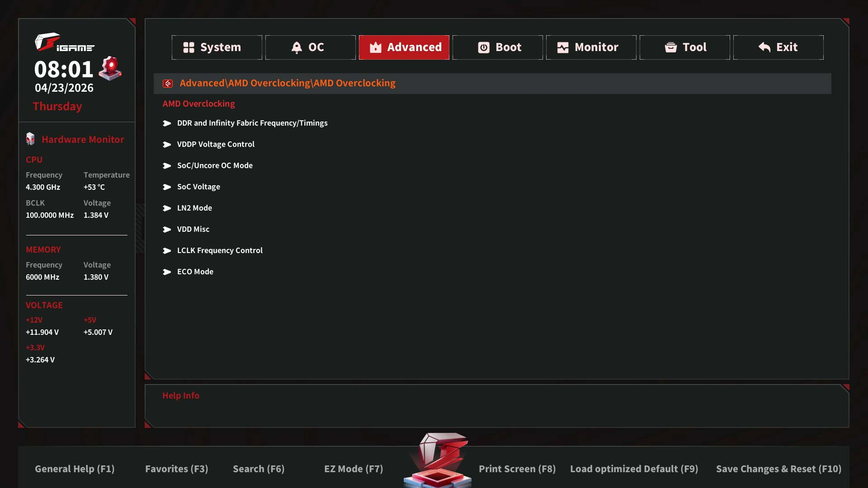Screen dimensions: 868x488
Task: Open the Monitor tab
Action: coord(591,47)
